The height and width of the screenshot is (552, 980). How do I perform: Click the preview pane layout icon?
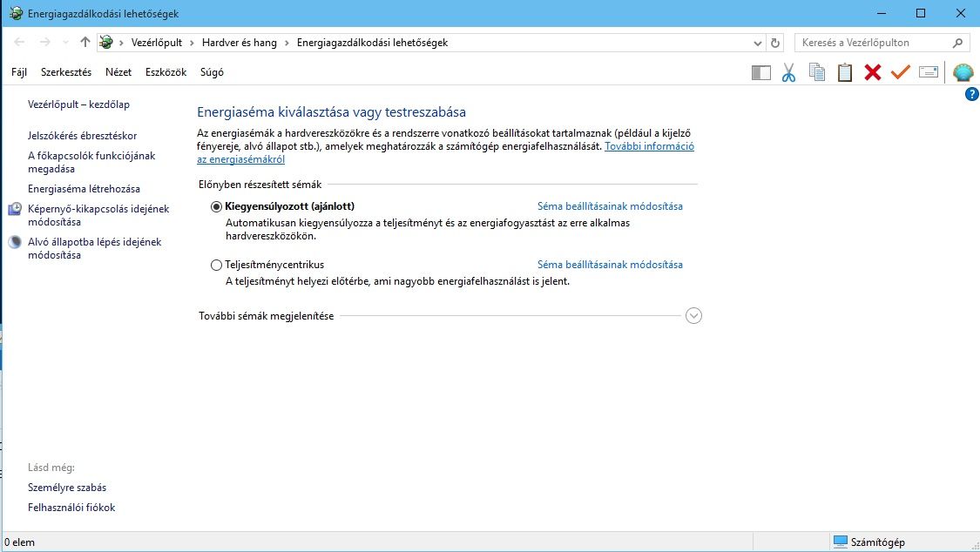click(760, 73)
